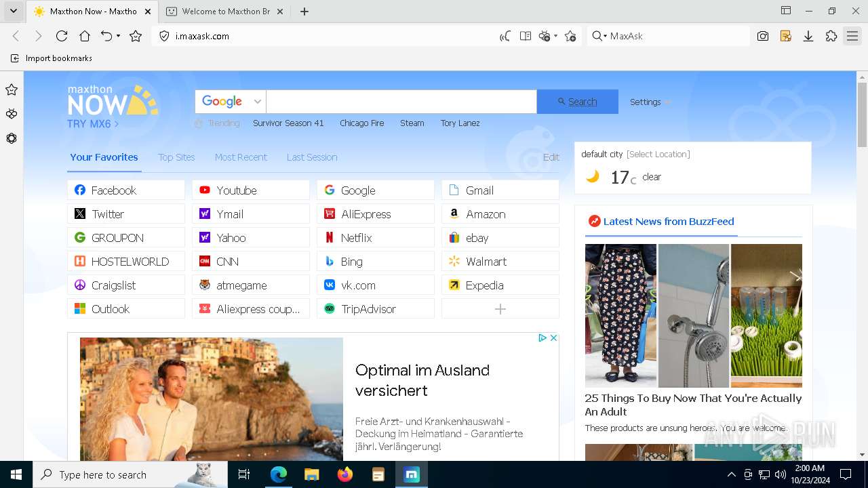Click the Import bookmarks item
Viewport: 868px width, 488px height.
[52, 58]
